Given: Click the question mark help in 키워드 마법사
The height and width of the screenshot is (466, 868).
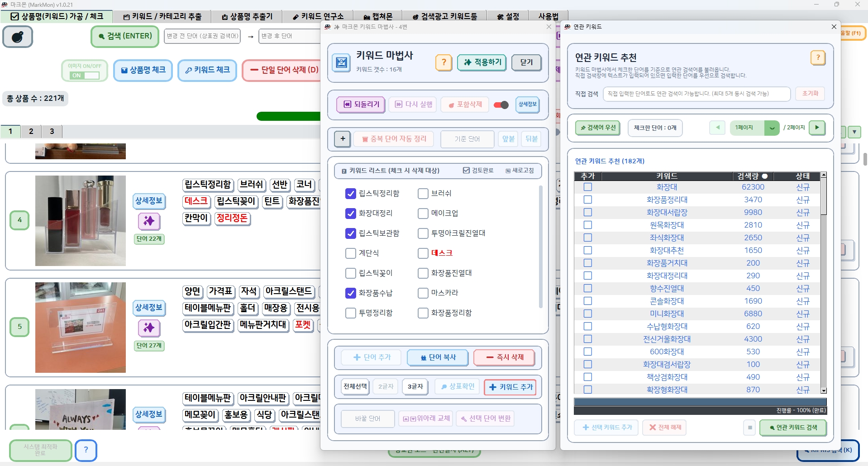Looking at the screenshot, I should (x=444, y=62).
